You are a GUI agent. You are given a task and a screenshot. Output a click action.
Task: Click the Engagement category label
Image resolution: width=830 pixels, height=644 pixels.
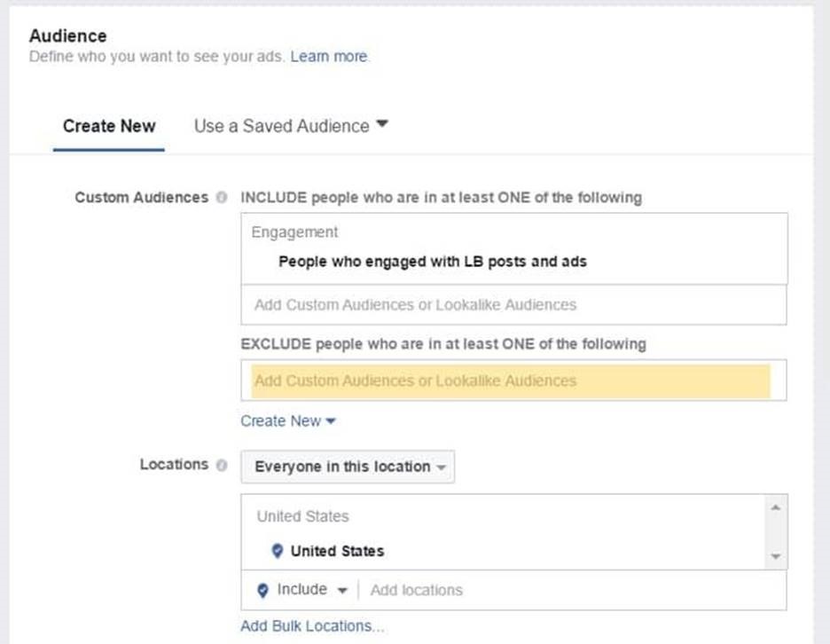[x=294, y=232]
